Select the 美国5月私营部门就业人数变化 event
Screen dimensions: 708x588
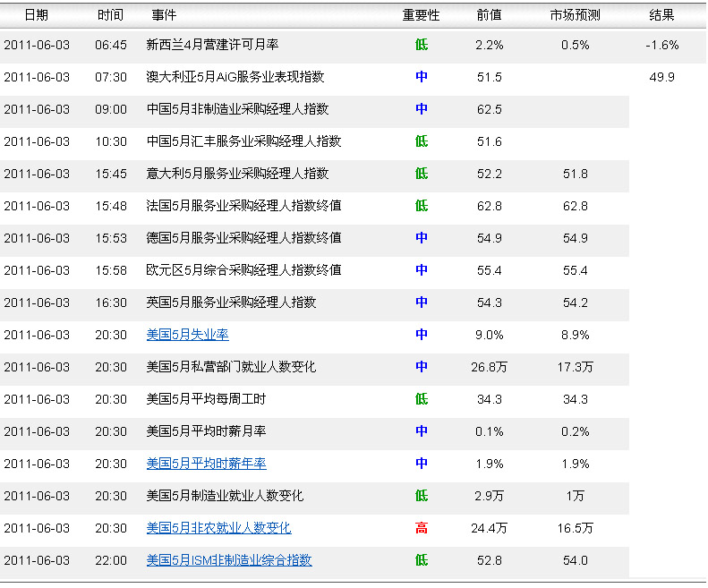point(231,367)
